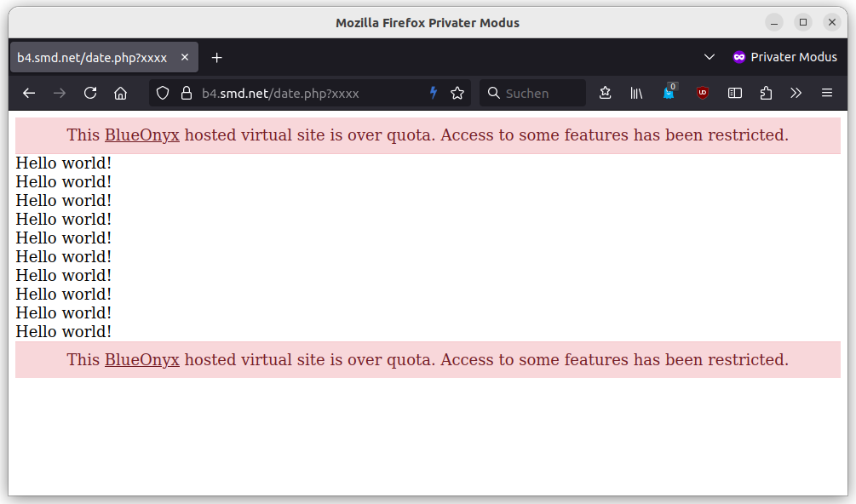The height and width of the screenshot is (504, 856).
Task: Click the last 'Hello world!' line
Action: pos(63,332)
